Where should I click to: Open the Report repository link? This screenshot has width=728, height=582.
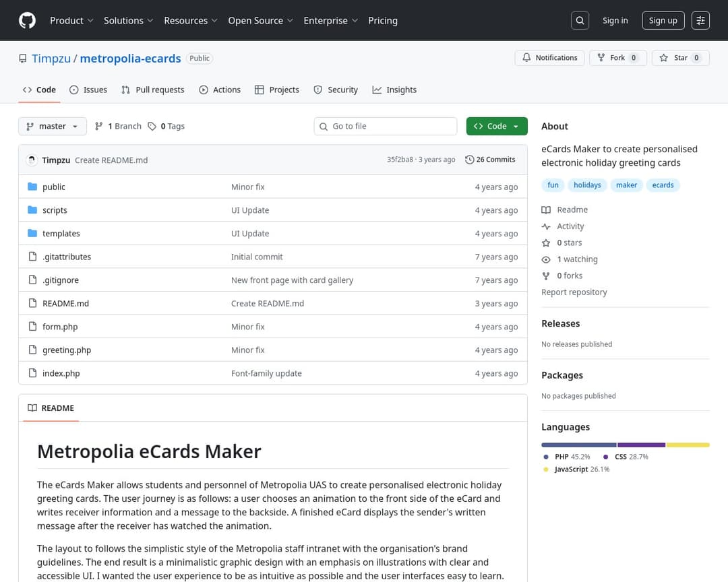[574, 292]
